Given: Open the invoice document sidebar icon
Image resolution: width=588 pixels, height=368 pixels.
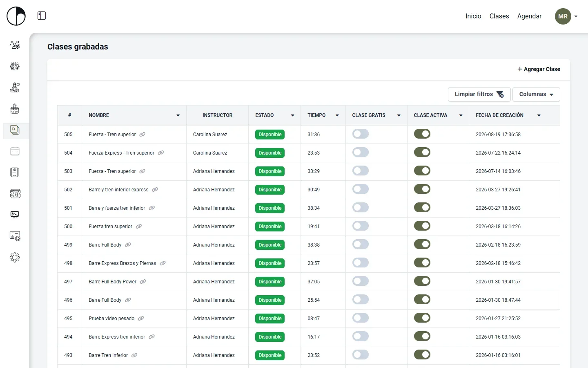Looking at the screenshot, I should coord(15,173).
